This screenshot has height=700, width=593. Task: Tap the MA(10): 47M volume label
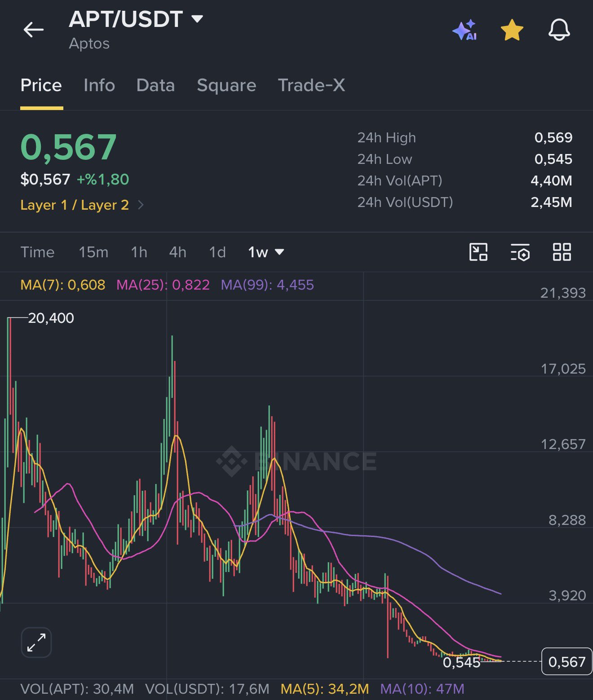pyautogui.click(x=422, y=689)
